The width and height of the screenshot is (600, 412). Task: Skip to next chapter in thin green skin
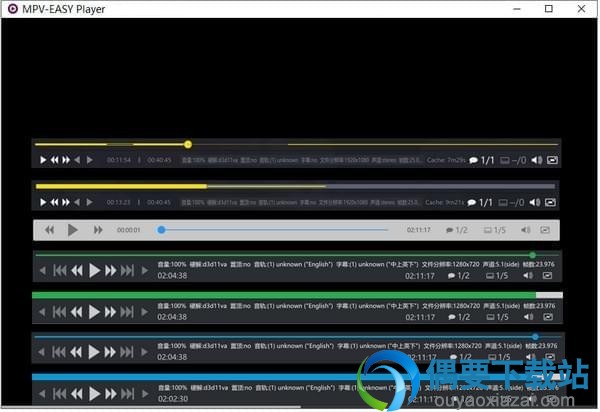pyautogui.click(x=127, y=270)
